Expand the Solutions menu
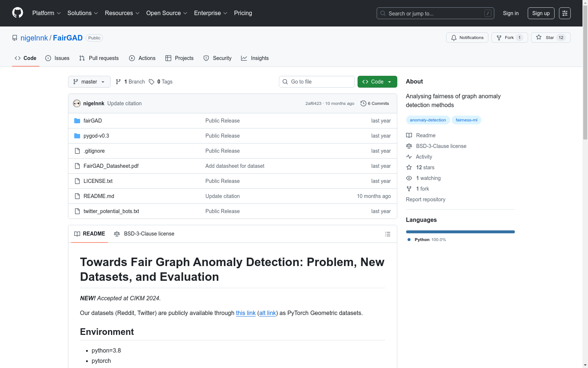The width and height of the screenshot is (588, 368). coord(83,13)
